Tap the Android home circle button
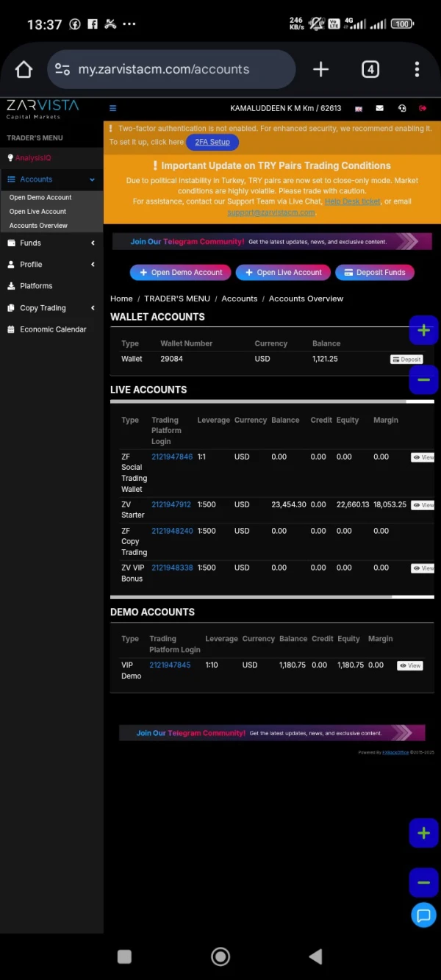 point(220,956)
